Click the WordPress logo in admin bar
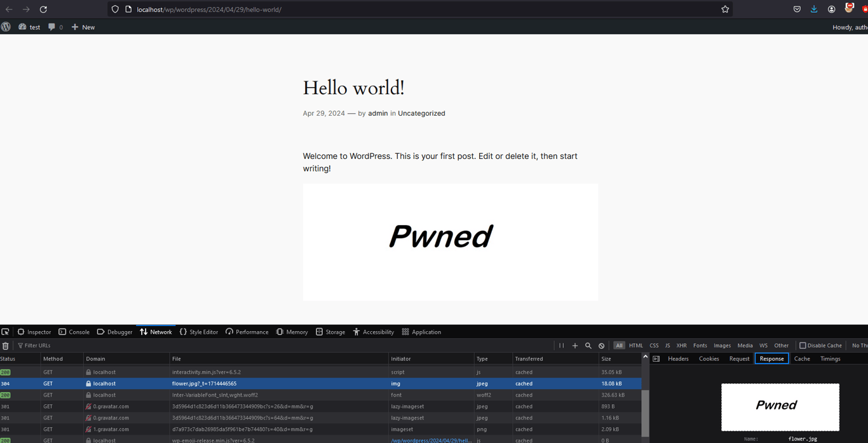 (6, 27)
